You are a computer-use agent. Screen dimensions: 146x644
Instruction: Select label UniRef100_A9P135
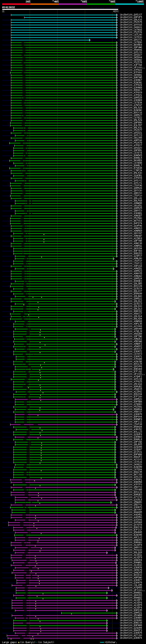(131, 324)
